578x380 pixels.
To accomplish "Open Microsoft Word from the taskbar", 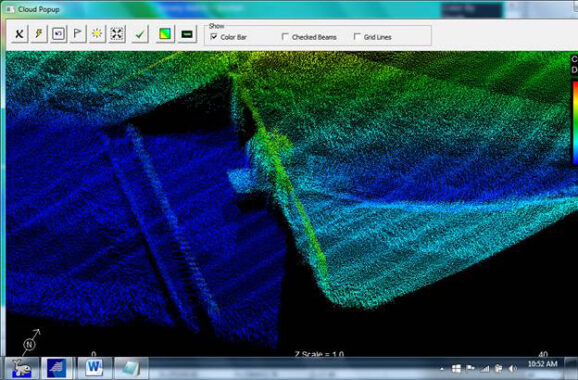I will coord(94,367).
